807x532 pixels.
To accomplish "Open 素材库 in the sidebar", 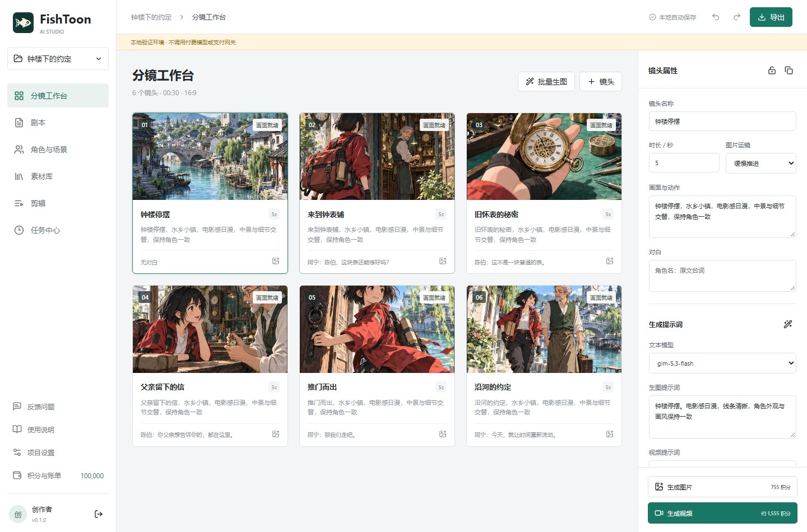I will coord(58,176).
